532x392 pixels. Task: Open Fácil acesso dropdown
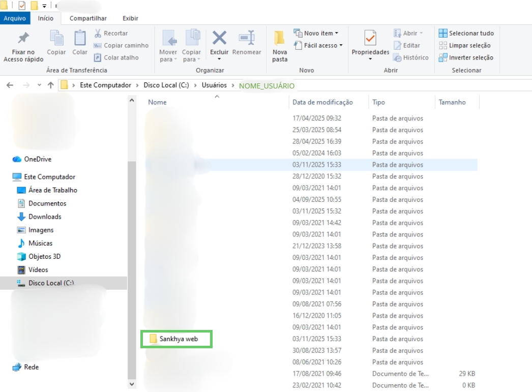(318, 45)
